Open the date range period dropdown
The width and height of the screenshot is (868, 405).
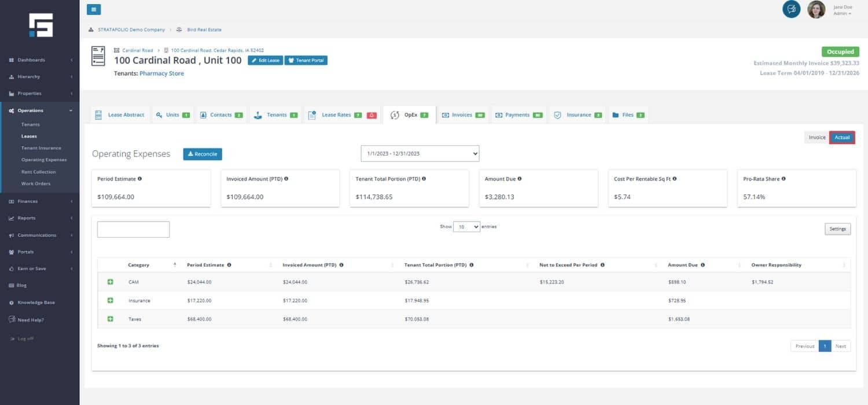(x=420, y=153)
